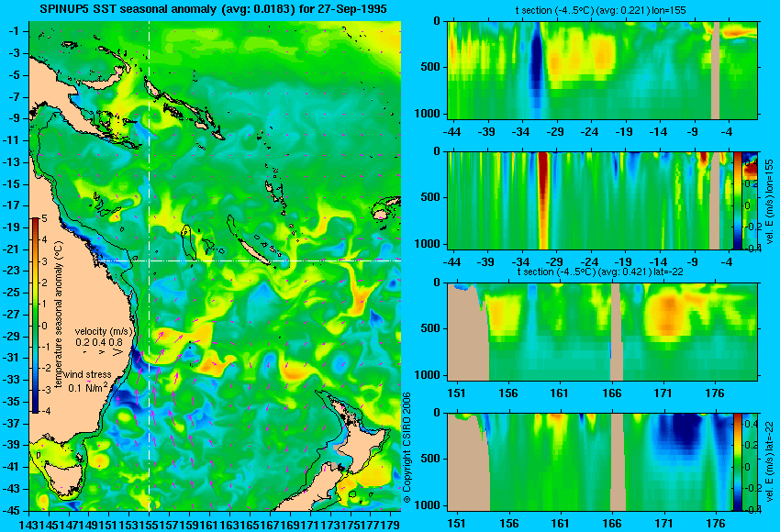Image resolution: width=780 pixels, height=532 pixels.
Task: Click the white horizontal section line at latitude -22
Action: 249,260
